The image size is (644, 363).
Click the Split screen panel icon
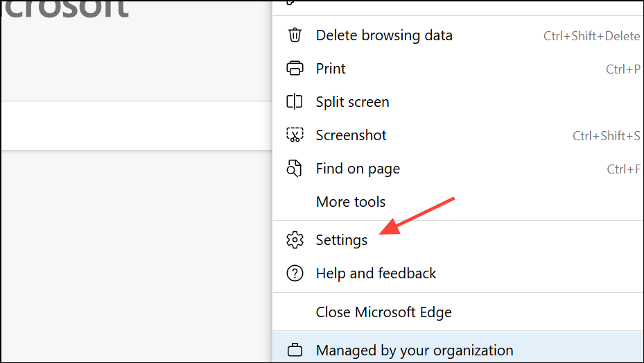click(295, 102)
